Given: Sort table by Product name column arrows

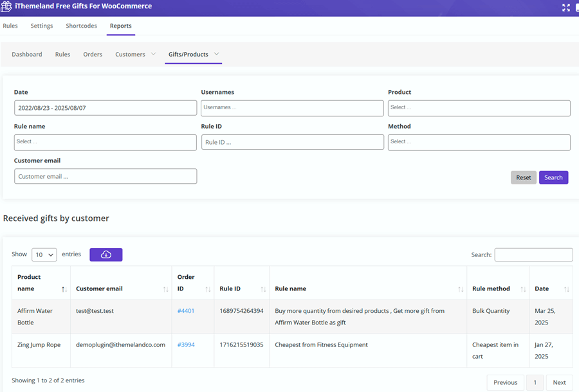Looking at the screenshot, I should coord(64,289).
